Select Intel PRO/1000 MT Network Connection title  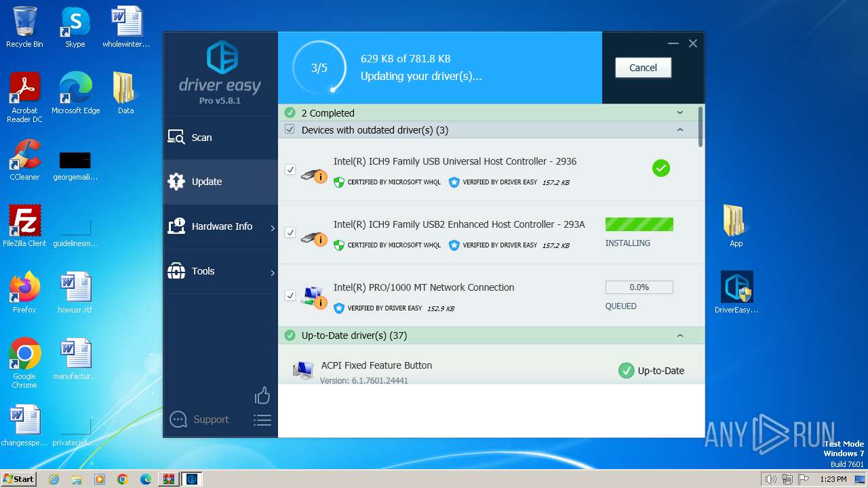point(424,287)
